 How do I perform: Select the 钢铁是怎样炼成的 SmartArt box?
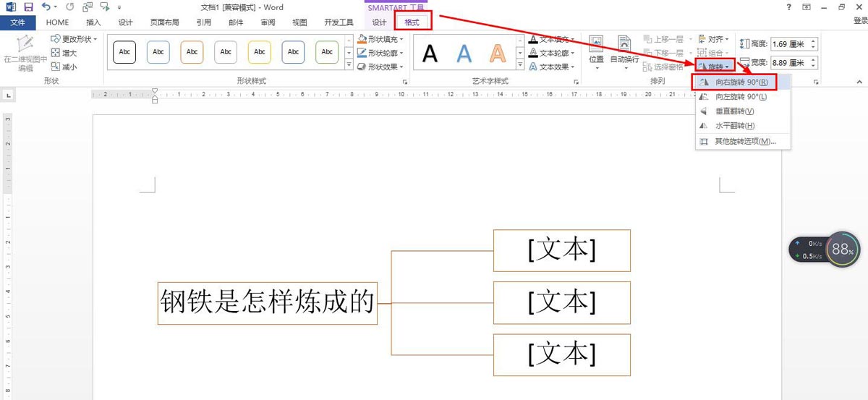click(268, 303)
